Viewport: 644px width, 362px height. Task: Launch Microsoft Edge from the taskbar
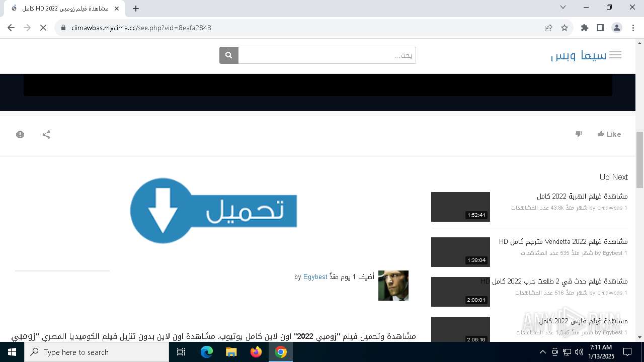(207, 352)
